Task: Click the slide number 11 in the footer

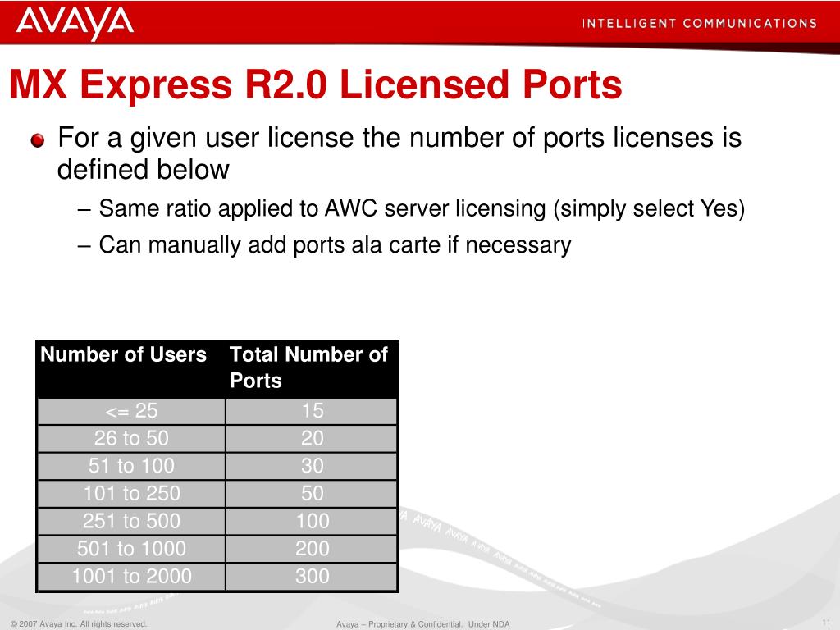Action: tap(825, 622)
